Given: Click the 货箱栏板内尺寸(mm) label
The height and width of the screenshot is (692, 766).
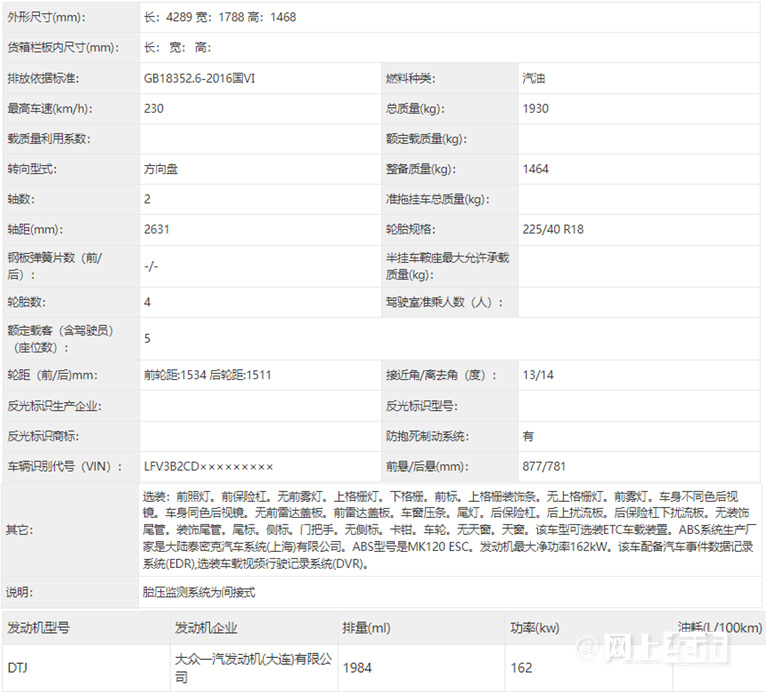Looking at the screenshot, I should [x=63, y=47].
